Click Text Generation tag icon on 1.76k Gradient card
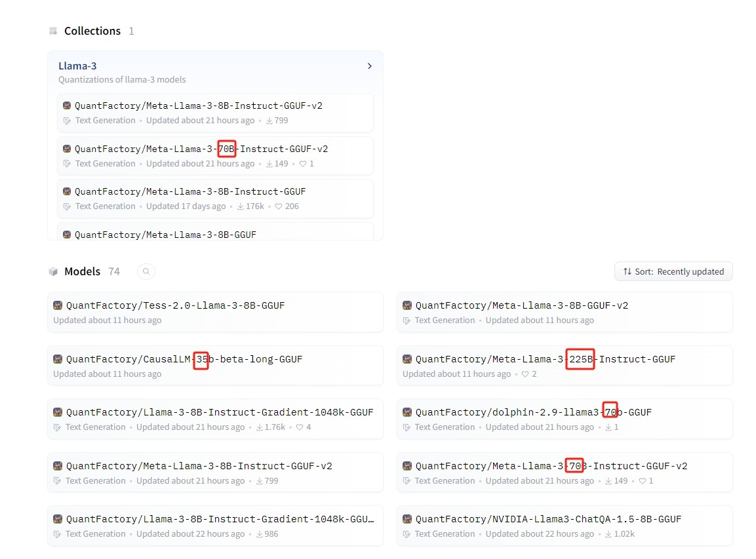 (x=58, y=427)
